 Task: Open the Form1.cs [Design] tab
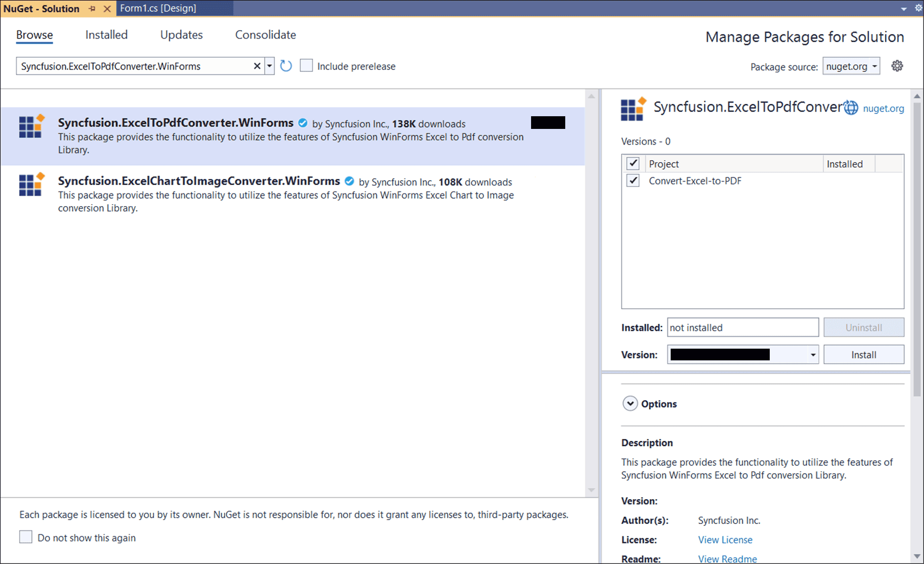click(158, 8)
